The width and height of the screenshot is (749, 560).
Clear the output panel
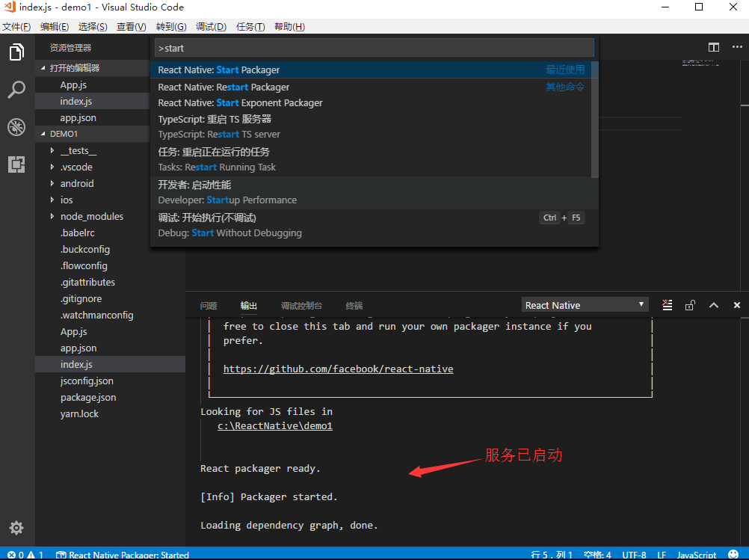(x=668, y=305)
